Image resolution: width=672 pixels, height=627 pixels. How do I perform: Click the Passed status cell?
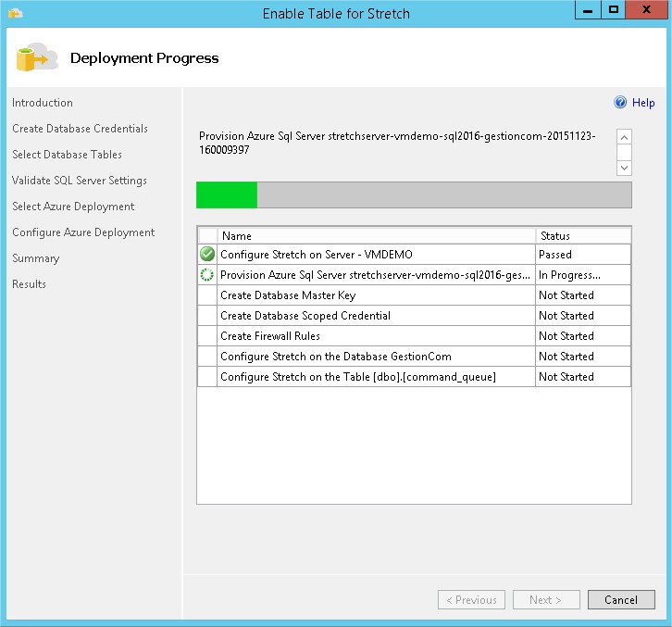point(583,255)
